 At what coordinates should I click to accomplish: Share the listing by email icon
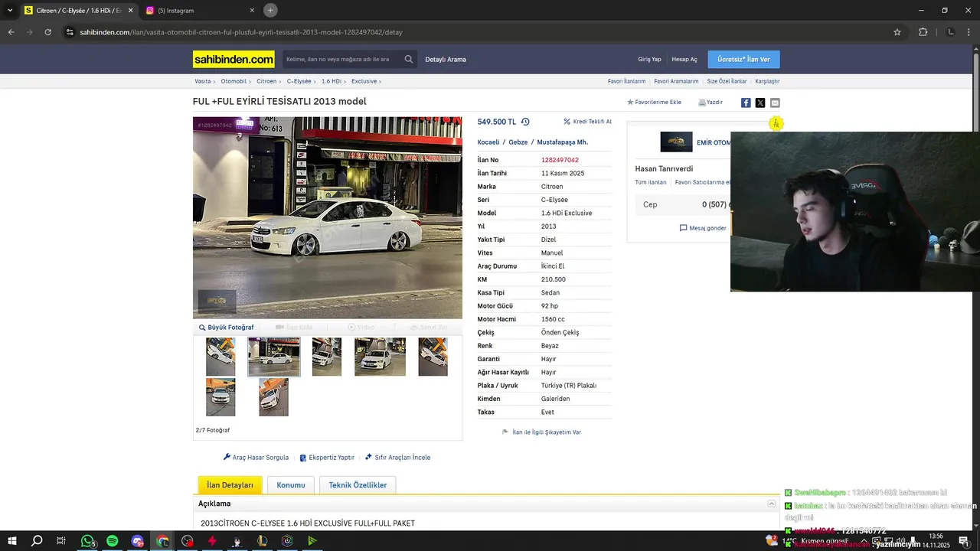775,103
